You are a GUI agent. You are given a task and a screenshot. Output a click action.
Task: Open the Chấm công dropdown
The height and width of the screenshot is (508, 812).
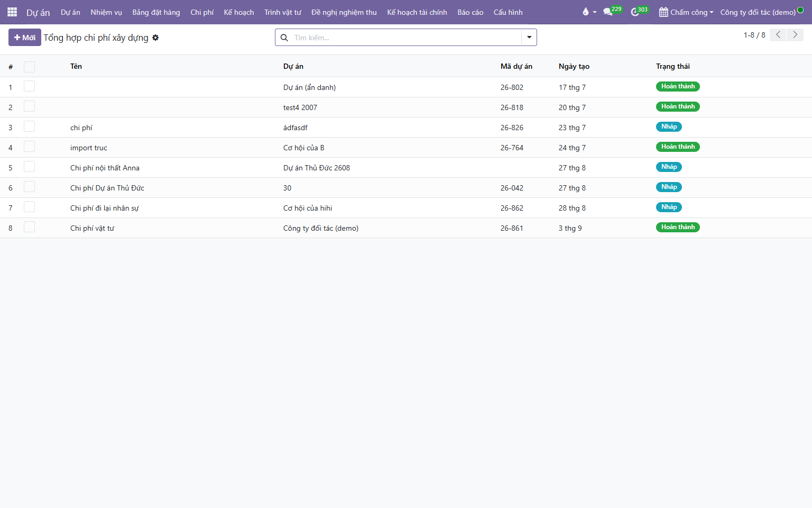686,12
